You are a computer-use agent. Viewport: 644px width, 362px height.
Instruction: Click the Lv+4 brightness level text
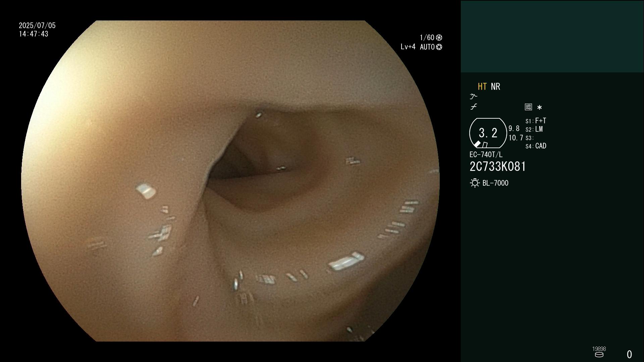point(408,47)
